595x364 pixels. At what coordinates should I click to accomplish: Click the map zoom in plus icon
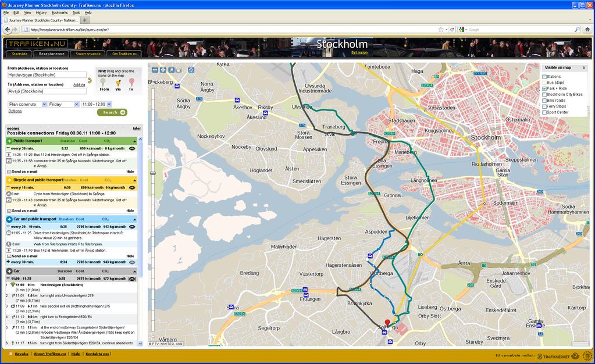[163, 70]
